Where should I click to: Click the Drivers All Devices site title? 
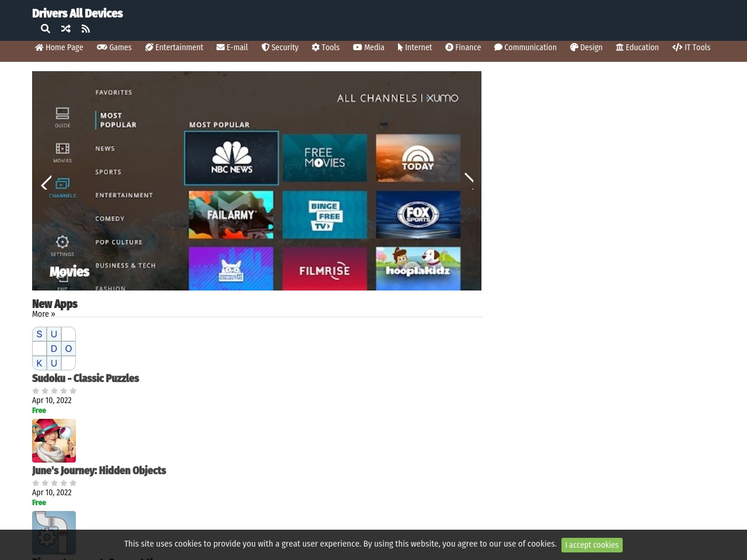tap(78, 13)
